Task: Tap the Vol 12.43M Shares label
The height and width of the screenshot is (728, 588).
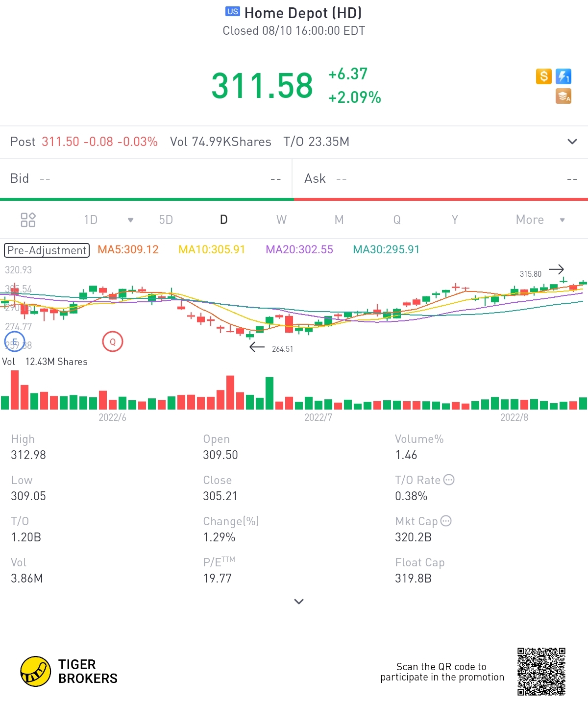Action: point(45,362)
